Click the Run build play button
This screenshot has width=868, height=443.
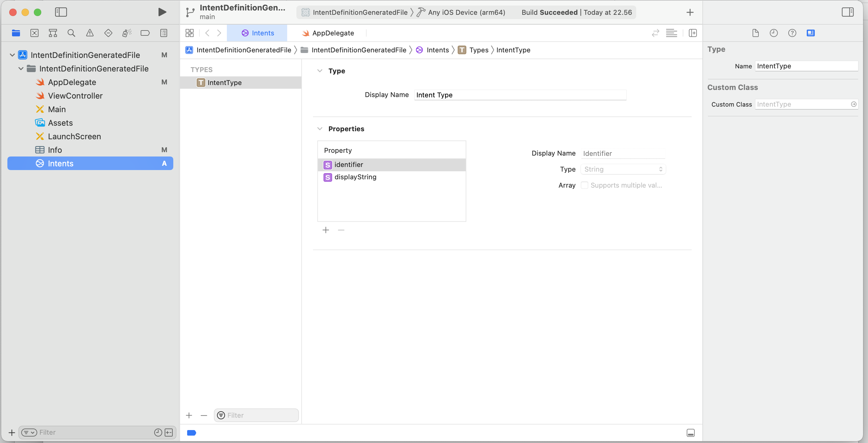162,12
